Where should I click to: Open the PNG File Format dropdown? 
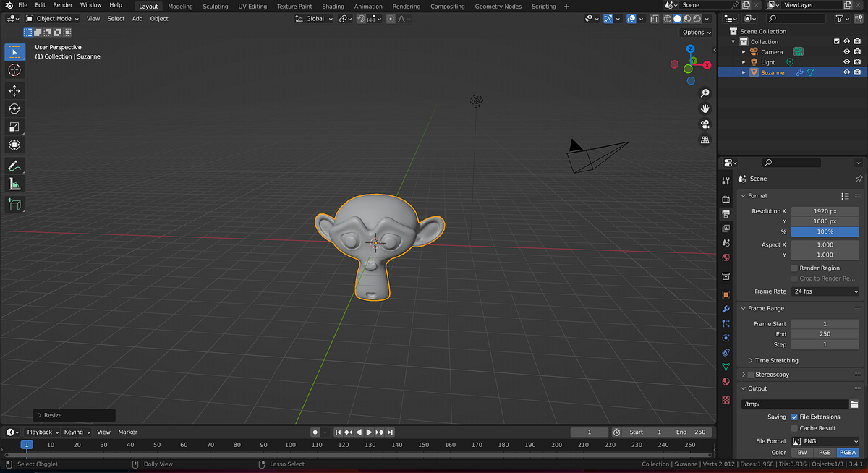coord(825,440)
